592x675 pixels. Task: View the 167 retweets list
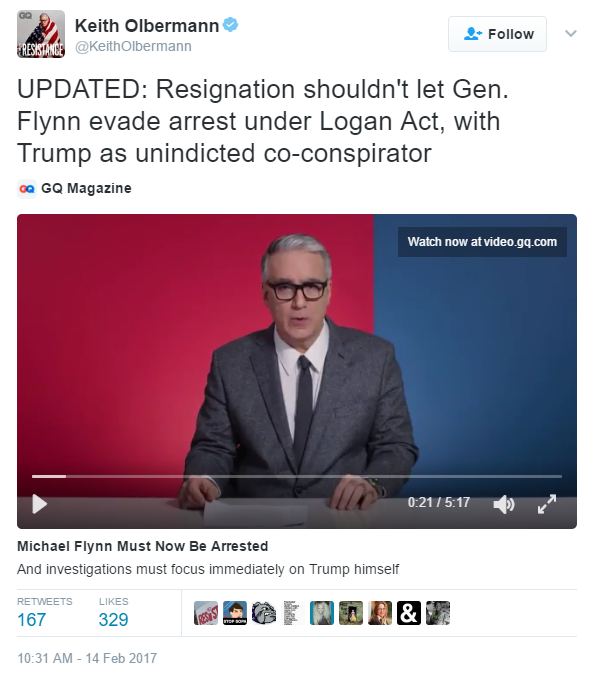tap(44, 612)
